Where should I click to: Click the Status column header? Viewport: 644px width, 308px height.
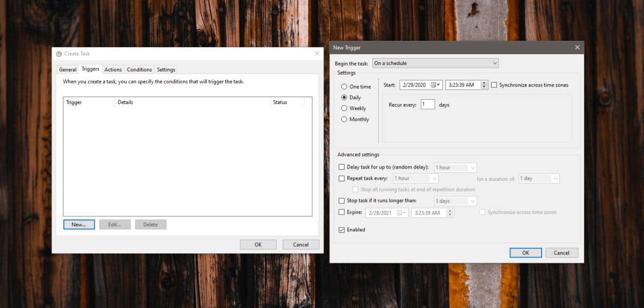coord(287,102)
